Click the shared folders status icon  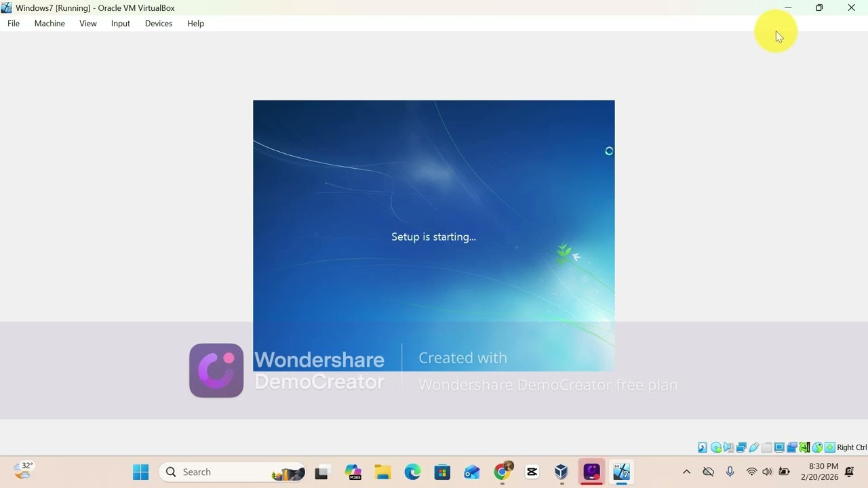766,447
